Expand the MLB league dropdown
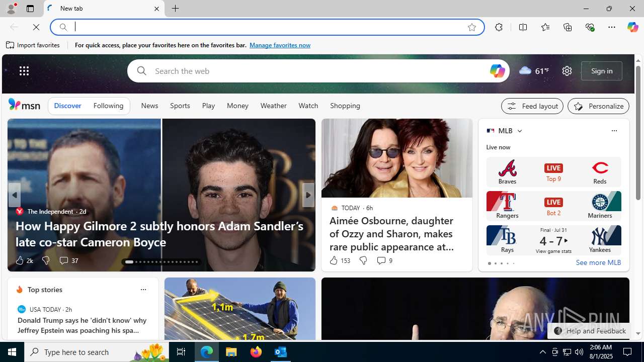The width and height of the screenshot is (644, 362). pyautogui.click(x=519, y=131)
